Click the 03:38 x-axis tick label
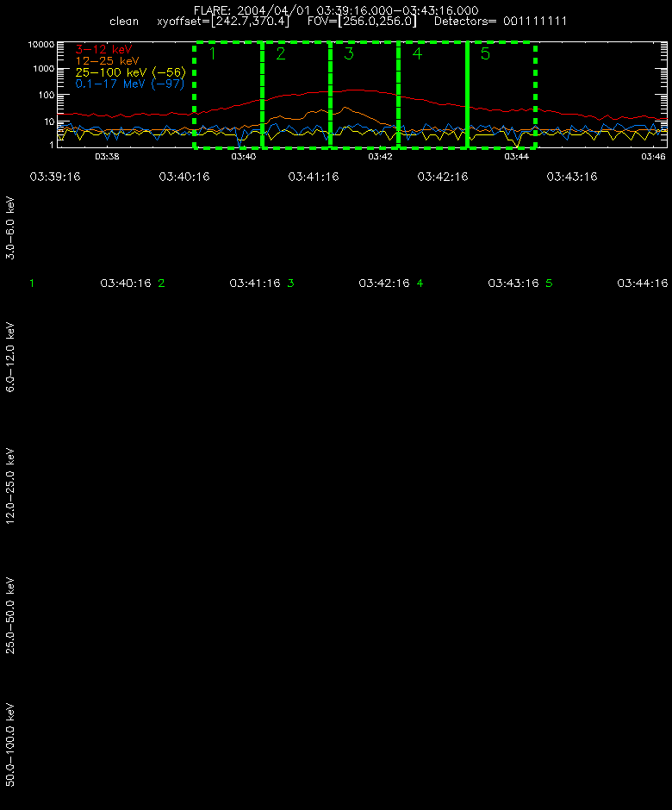The width and height of the screenshot is (672, 810). click(107, 157)
